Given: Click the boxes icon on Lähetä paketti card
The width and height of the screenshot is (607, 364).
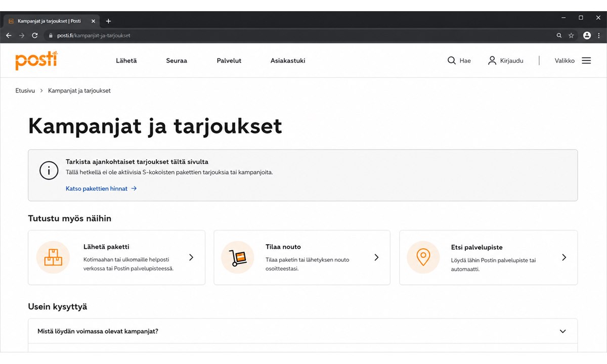Looking at the screenshot, I should click(53, 257).
